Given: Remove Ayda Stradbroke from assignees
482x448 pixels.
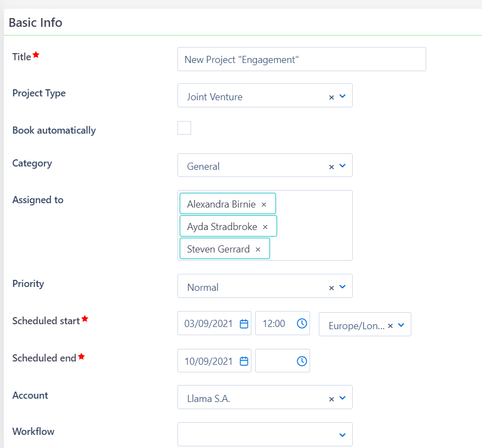Looking at the screenshot, I should pyautogui.click(x=265, y=226).
